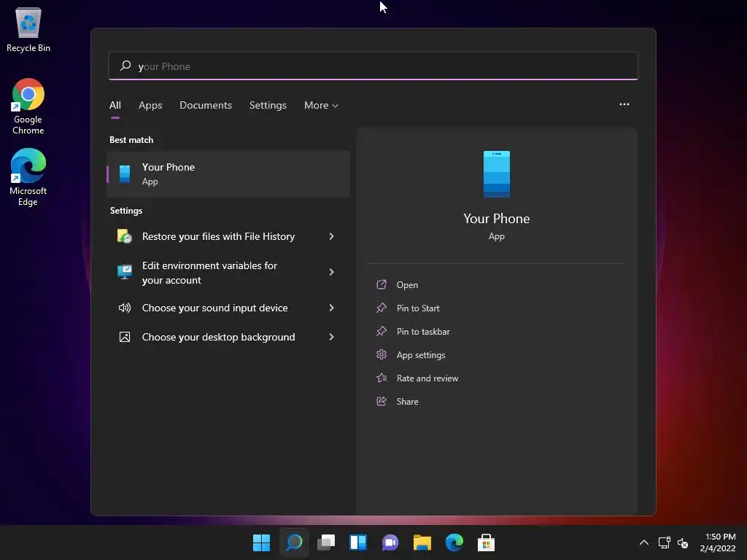Open Task View from the taskbar

[326, 542]
